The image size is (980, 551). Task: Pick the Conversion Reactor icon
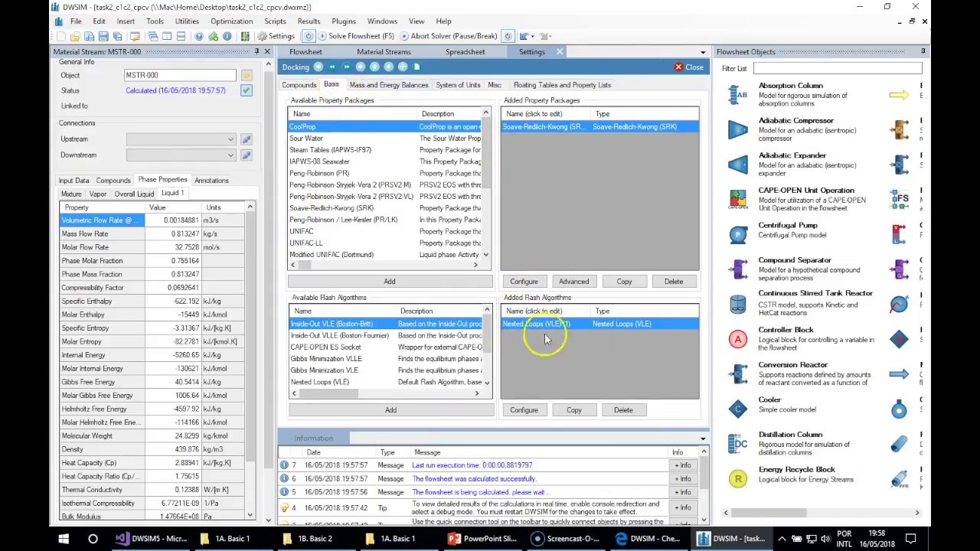738,374
